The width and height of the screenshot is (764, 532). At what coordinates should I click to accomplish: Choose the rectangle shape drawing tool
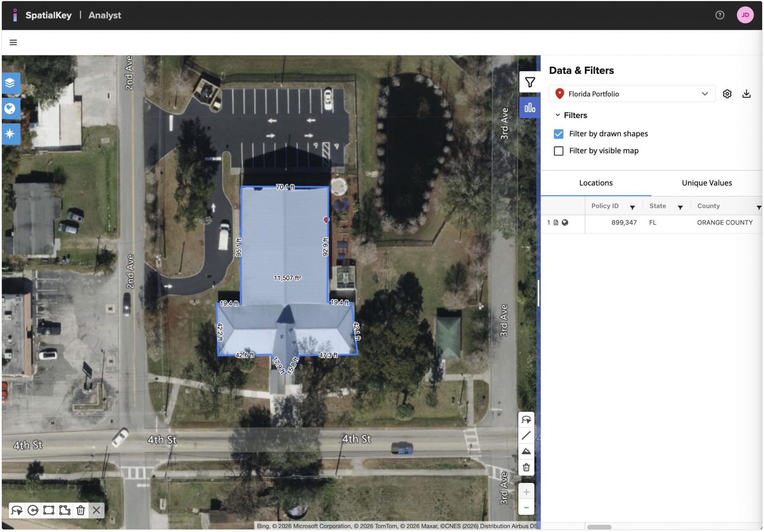click(49, 510)
